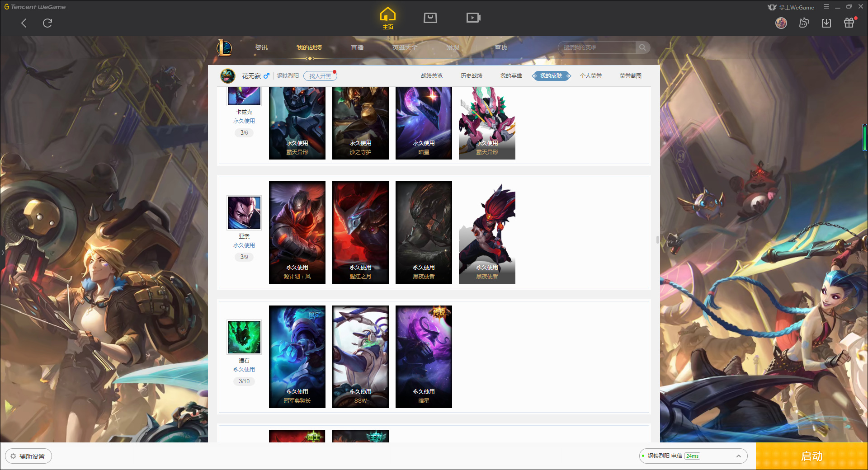Select the 亚索 champion portrait

[x=244, y=213]
